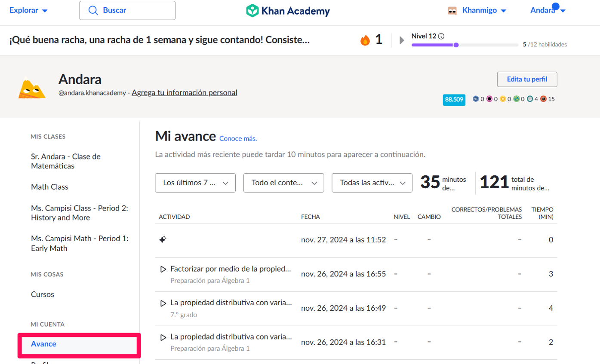Click play icon of the 16:31 activity
600x364 pixels.
[x=163, y=337]
